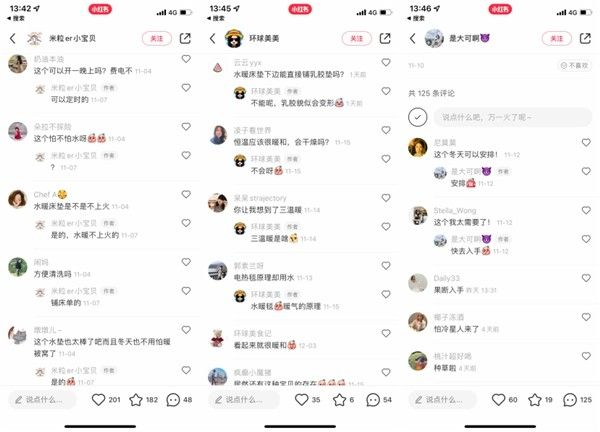Open comments bubble showing 125
Screen dimensions: 600x432
pos(570,400)
